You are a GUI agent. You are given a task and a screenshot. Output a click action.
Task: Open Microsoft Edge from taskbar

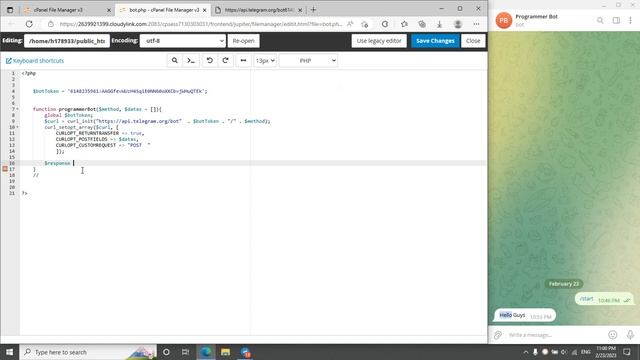[x=206, y=352]
